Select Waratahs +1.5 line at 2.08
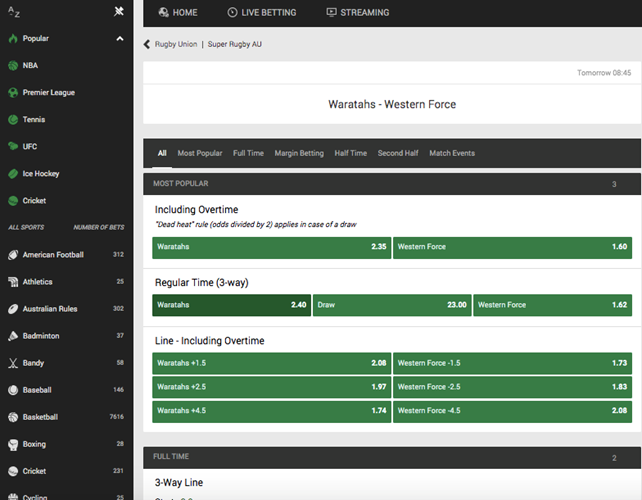The image size is (642, 500). [x=271, y=363]
